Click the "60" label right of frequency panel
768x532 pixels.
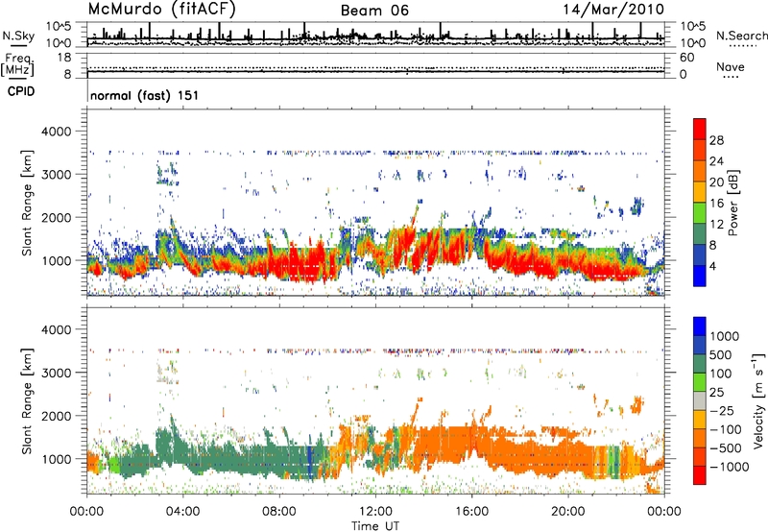(686, 58)
